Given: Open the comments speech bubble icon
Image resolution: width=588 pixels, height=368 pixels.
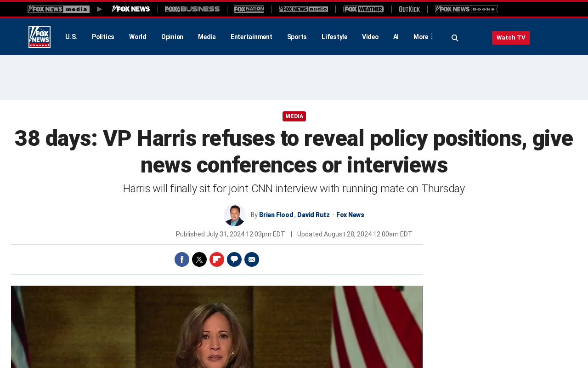Looking at the screenshot, I should 234,259.
